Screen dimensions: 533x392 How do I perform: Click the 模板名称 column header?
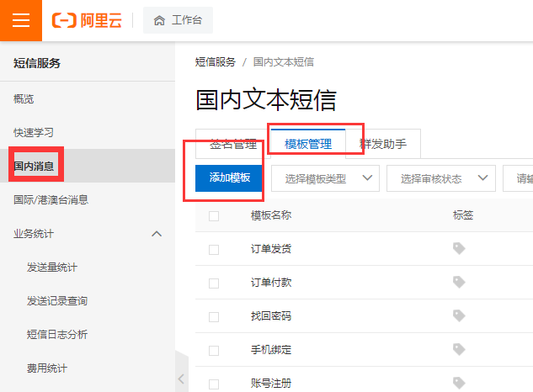(271, 215)
